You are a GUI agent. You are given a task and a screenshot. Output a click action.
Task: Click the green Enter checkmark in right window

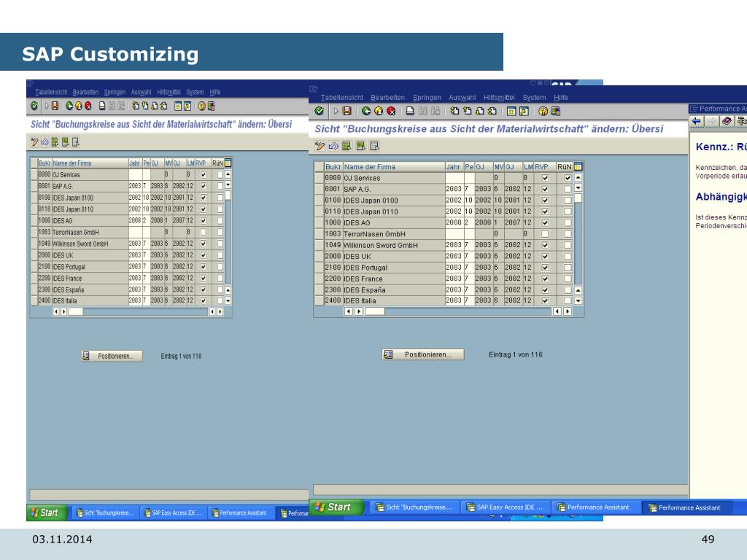[x=320, y=111]
